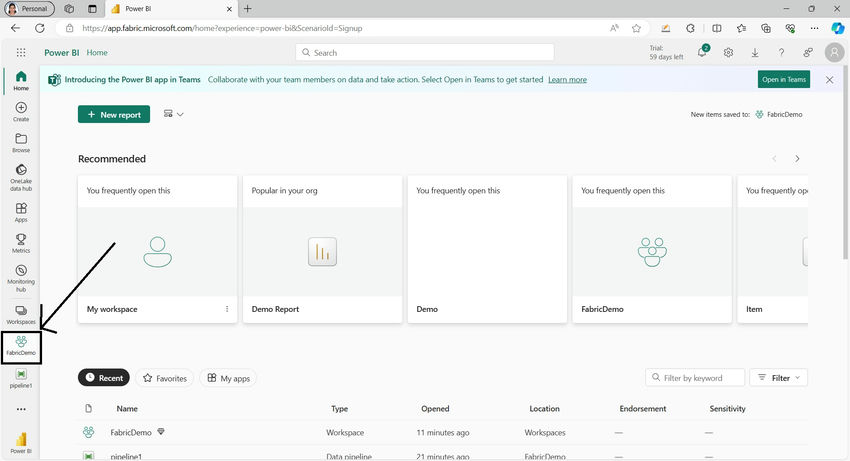Viewport: 850px width, 461px height.
Task: Add this page to browser favorites
Action: coord(636,28)
